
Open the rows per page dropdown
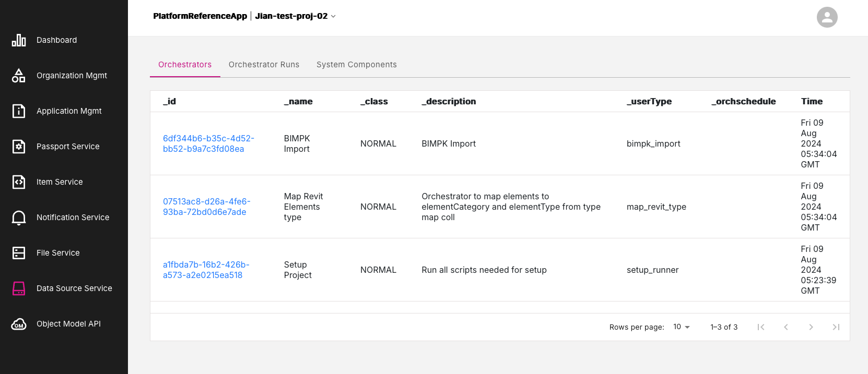682,327
